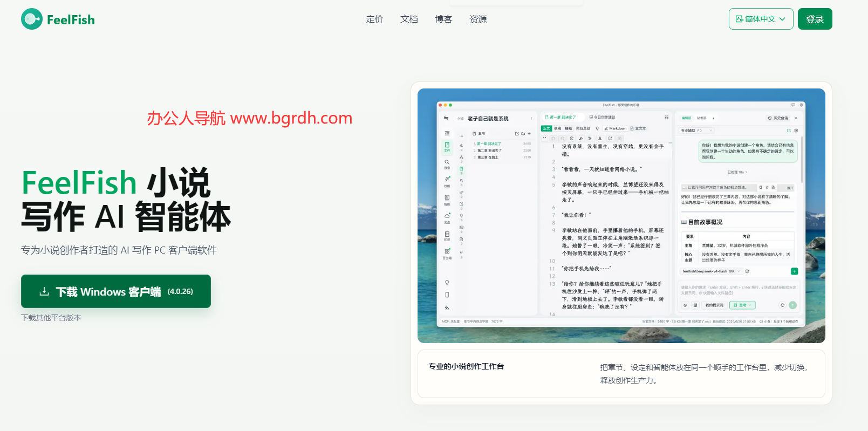
Task: Open 智能 icon in preview app sidebar
Action: pos(447,200)
